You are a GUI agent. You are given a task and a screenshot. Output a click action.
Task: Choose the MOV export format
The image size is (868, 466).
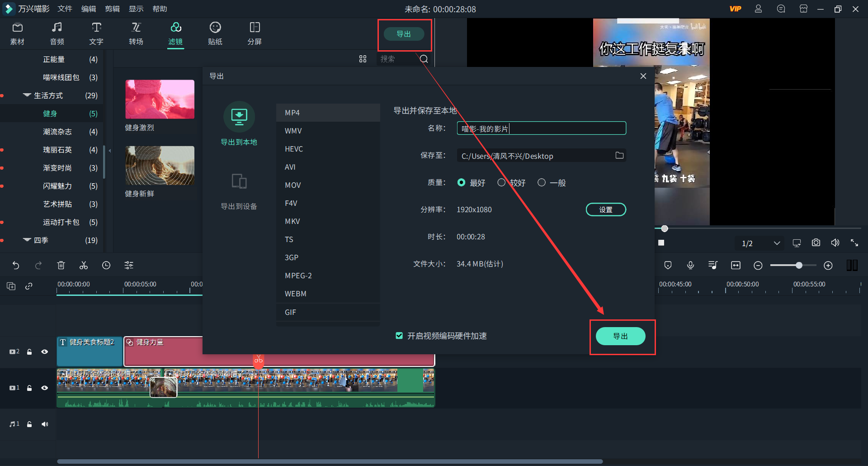tap(293, 185)
